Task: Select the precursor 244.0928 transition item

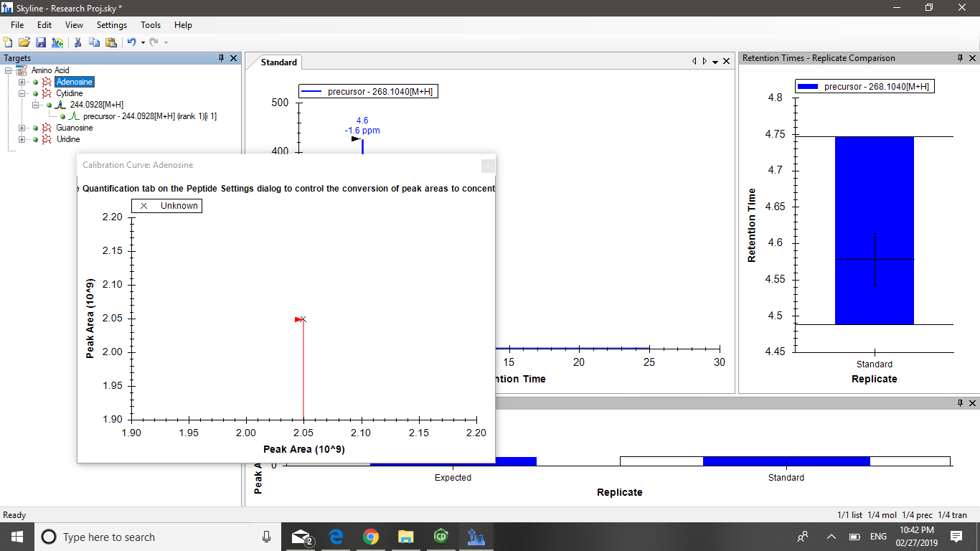Action: tap(149, 116)
